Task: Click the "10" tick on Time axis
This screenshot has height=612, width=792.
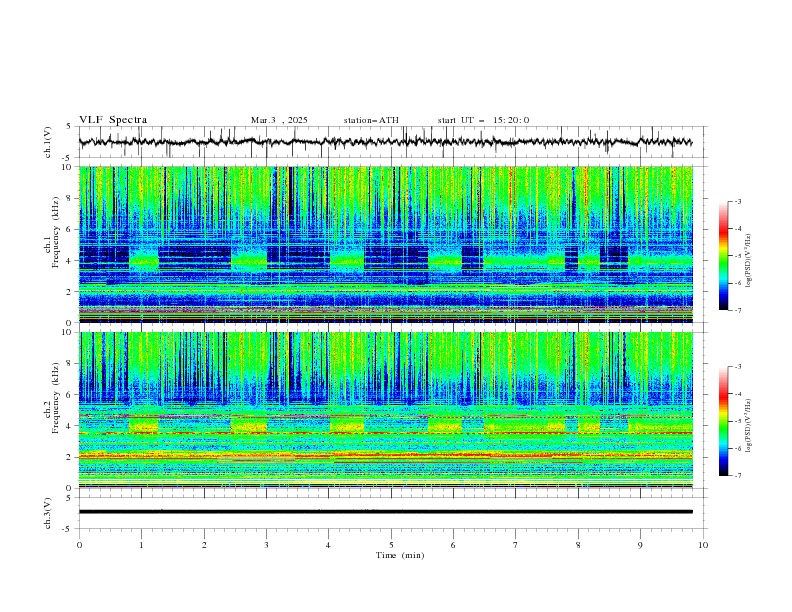Action: coord(703,545)
